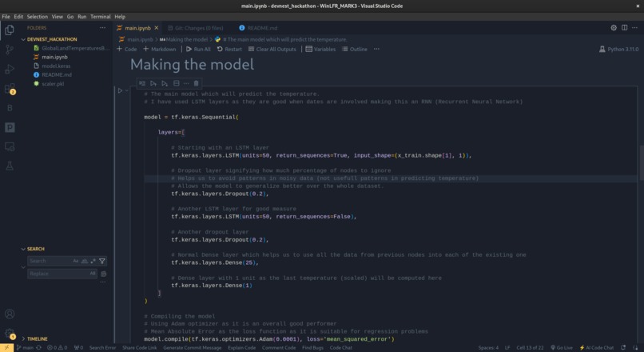The height and width of the screenshot is (352, 644).
Task: Toggle search filter funnel icon
Action: [102, 261]
